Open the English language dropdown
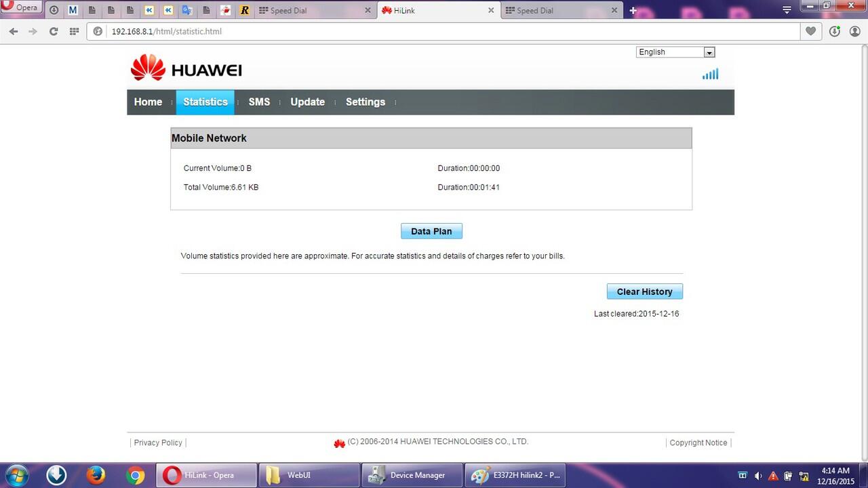Viewport: 868px width, 488px height. point(675,52)
